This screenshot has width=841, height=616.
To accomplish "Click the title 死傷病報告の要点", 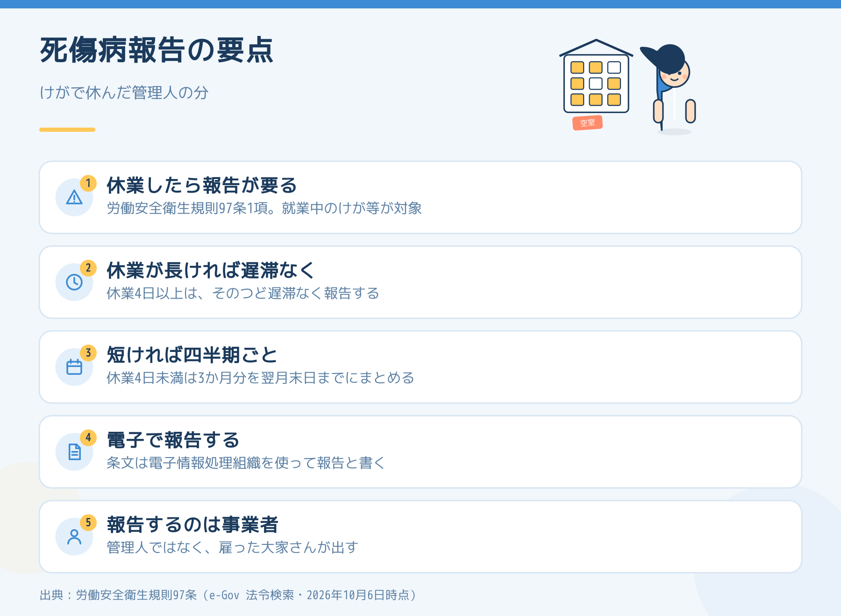I will point(157,50).
